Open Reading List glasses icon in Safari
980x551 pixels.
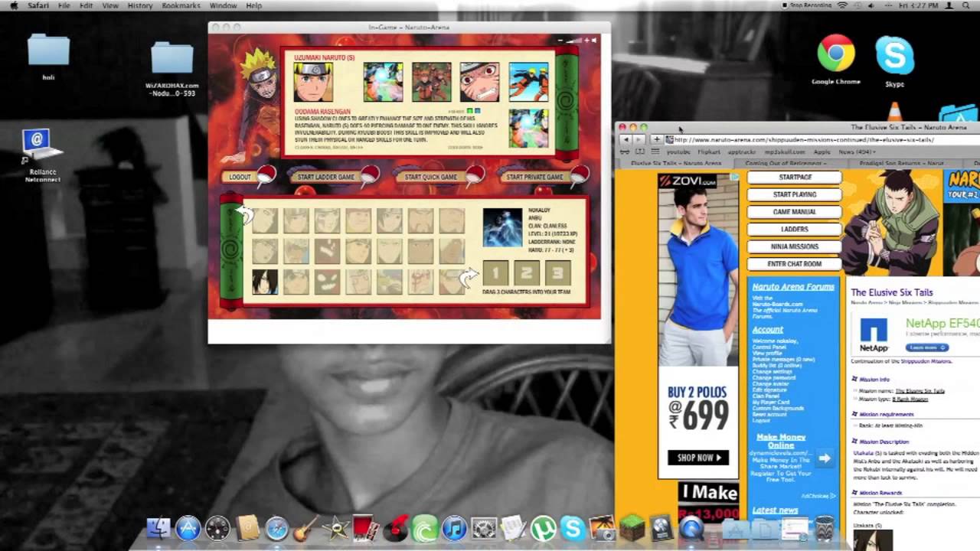pyautogui.click(x=625, y=152)
